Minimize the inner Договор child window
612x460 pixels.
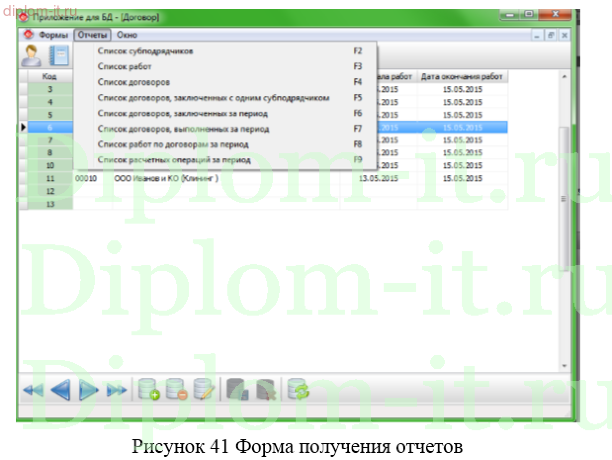point(537,36)
